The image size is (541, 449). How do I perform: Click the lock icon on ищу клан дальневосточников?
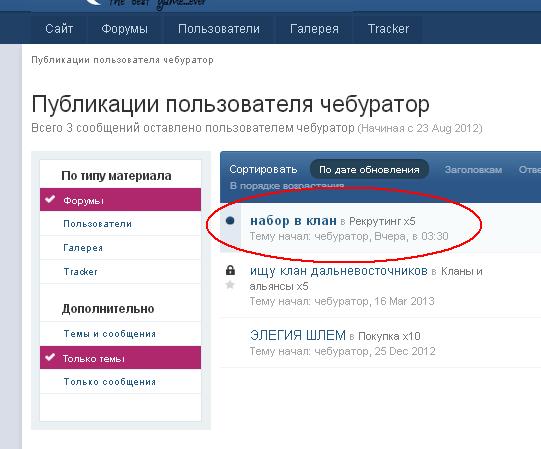[x=230, y=270]
